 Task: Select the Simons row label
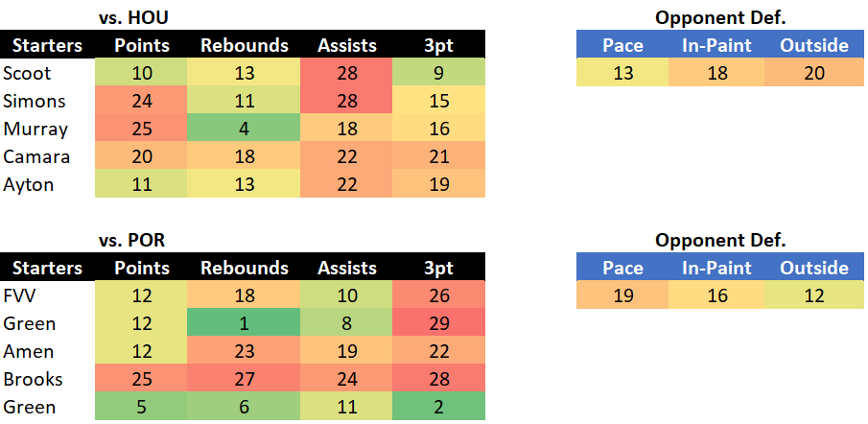tap(35, 101)
